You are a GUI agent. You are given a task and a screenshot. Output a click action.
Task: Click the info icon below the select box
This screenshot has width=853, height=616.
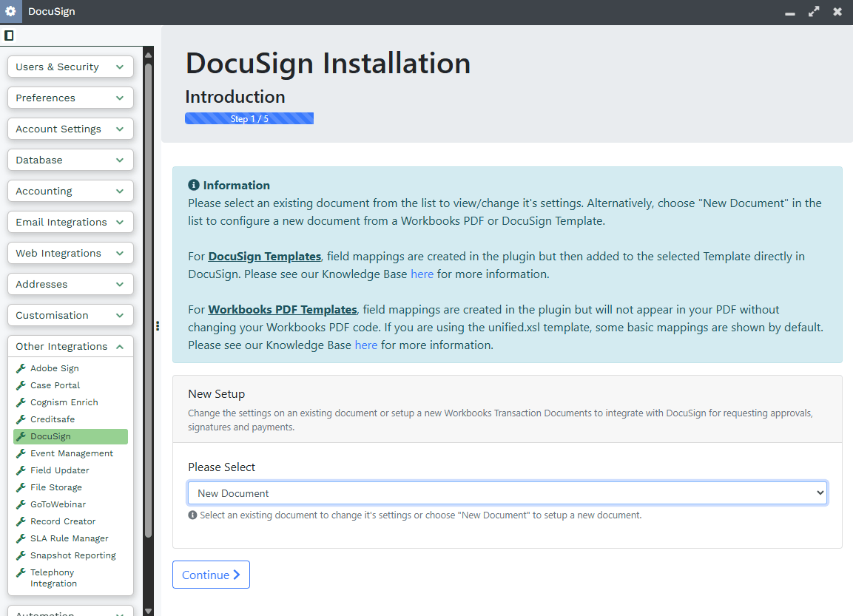(192, 515)
